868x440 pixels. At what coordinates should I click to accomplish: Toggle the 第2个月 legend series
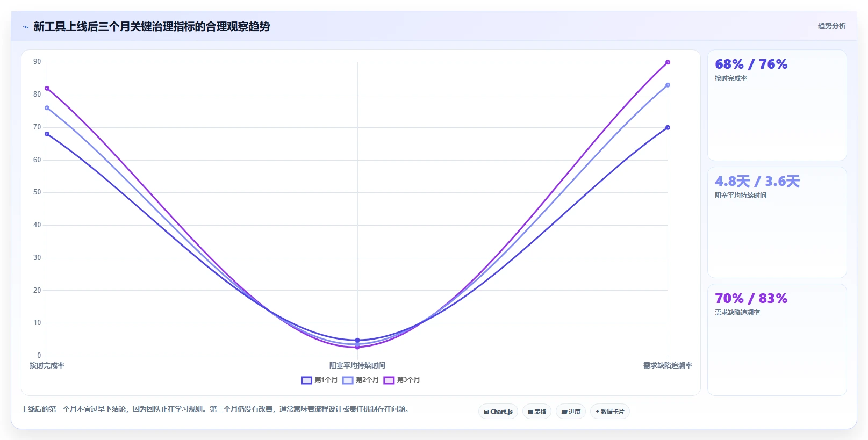pyautogui.click(x=361, y=380)
